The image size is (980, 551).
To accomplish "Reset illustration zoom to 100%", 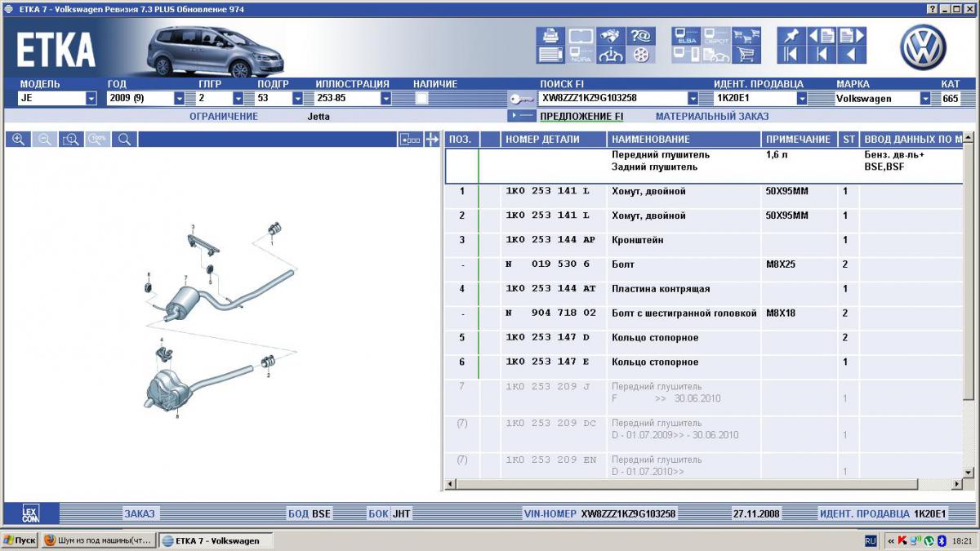I will [x=98, y=140].
